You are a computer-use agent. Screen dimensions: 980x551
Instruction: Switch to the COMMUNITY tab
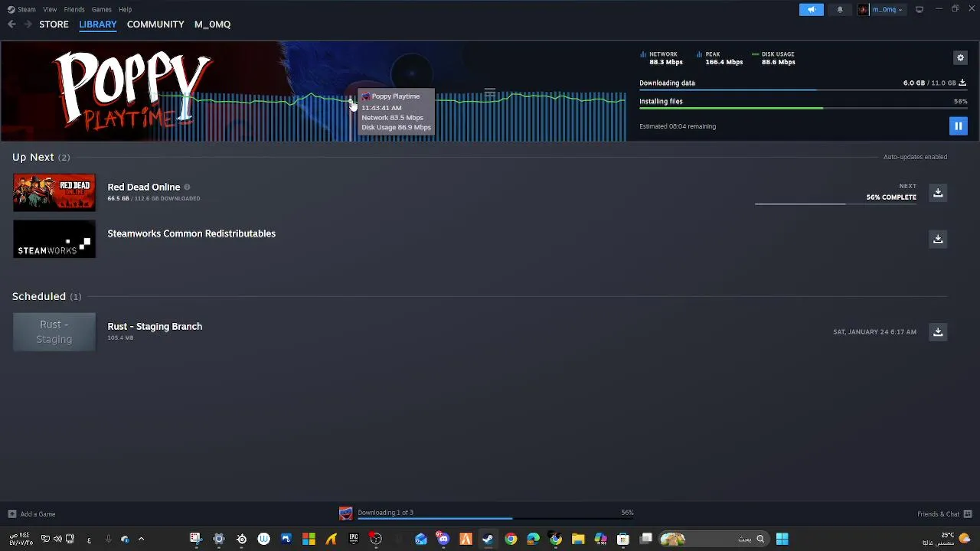155,24
